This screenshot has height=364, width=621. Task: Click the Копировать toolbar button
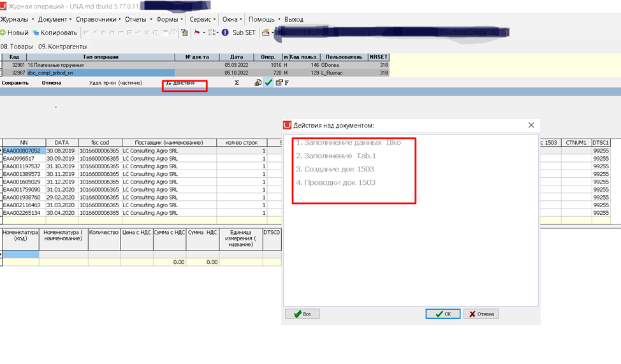click(55, 33)
